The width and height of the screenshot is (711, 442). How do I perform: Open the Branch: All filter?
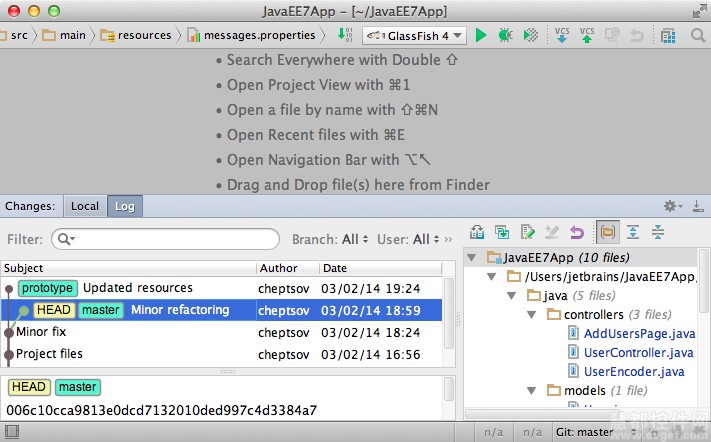(330, 239)
